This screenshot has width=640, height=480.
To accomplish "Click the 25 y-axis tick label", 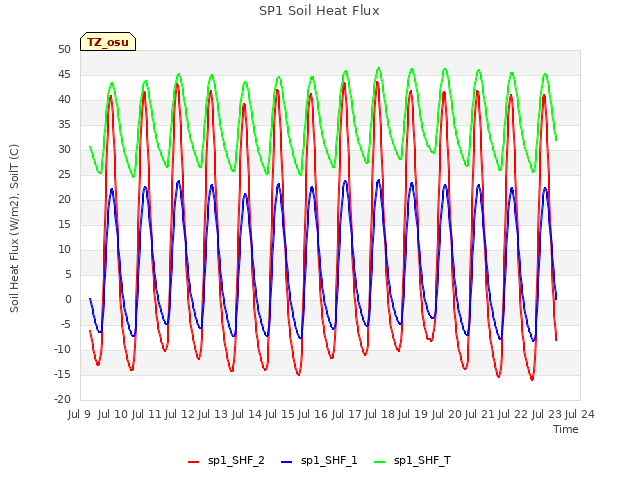I will [64, 175].
